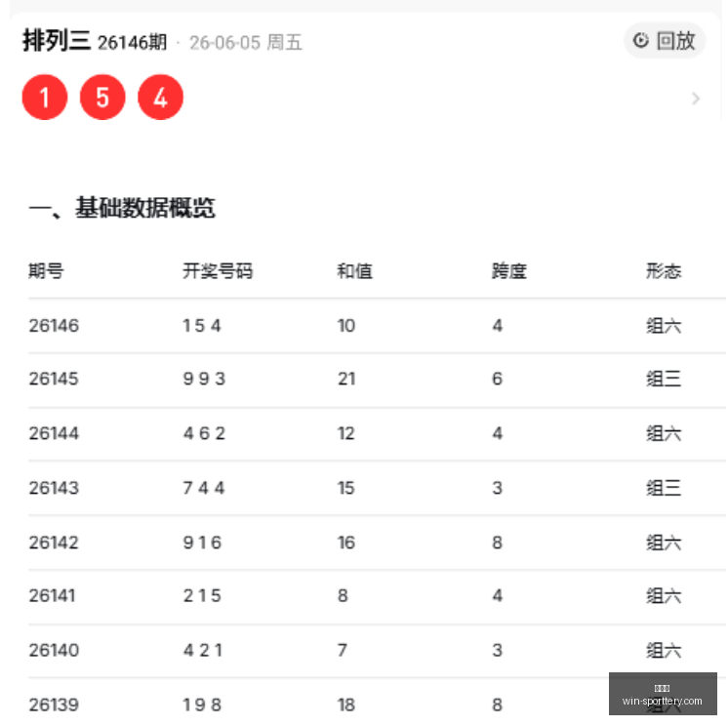Image resolution: width=728 pixels, height=726 pixels.
Task: Select issue 26144 in the table
Action: tap(54, 433)
